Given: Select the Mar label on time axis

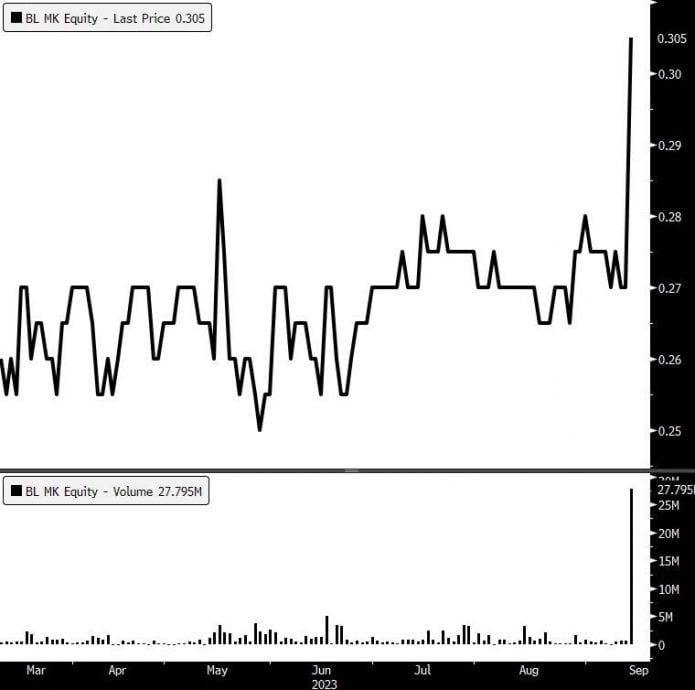Looking at the screenshot, I should pyautogui.click(x=36, y=671).
